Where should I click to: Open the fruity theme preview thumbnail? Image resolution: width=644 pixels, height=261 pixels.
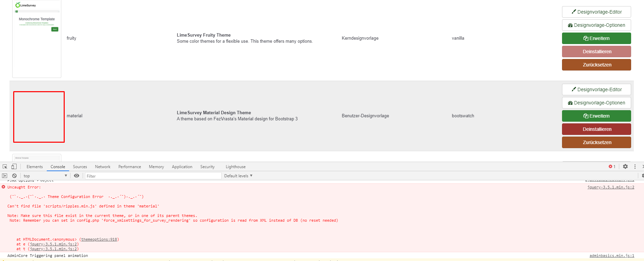(x=37, y=39)
